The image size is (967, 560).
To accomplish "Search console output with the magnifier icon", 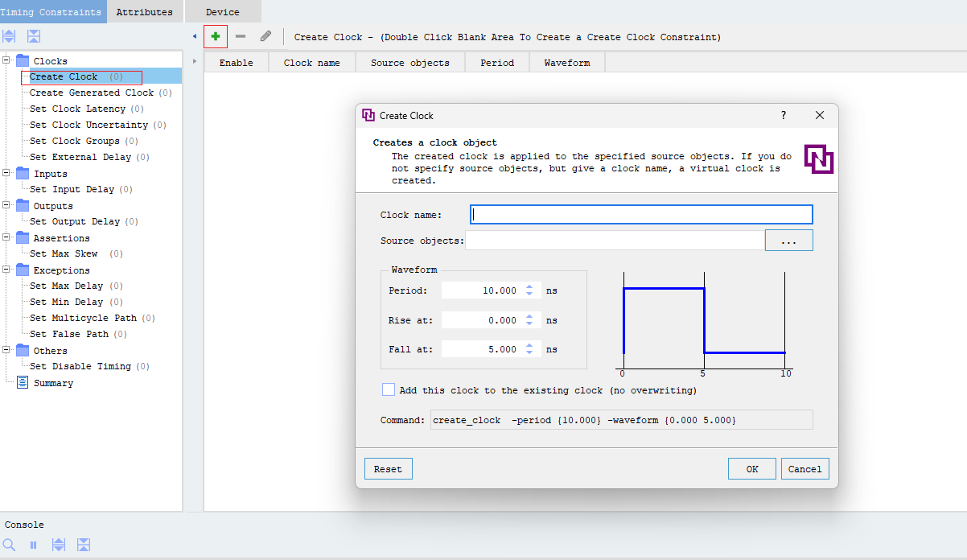I will click(x=9, y=545).
